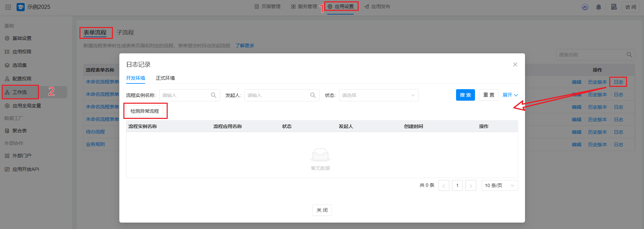Switch to the 正式环境 tab
644x229 pixels.
[165, 78]
